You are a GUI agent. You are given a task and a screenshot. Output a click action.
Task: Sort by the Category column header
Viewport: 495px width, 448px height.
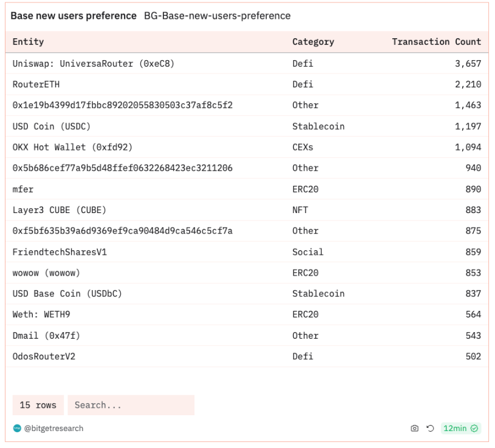pyautogui.click(x=313, y=42)
